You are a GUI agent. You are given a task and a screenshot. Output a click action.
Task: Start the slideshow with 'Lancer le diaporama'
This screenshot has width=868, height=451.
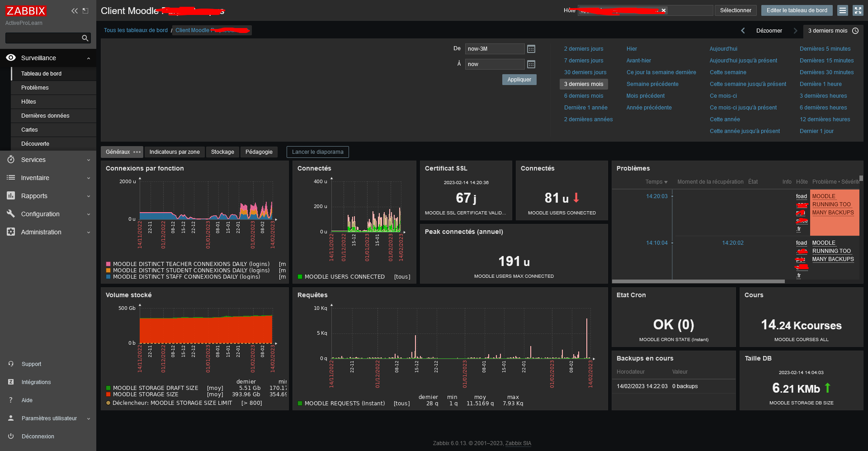(317, 152)
